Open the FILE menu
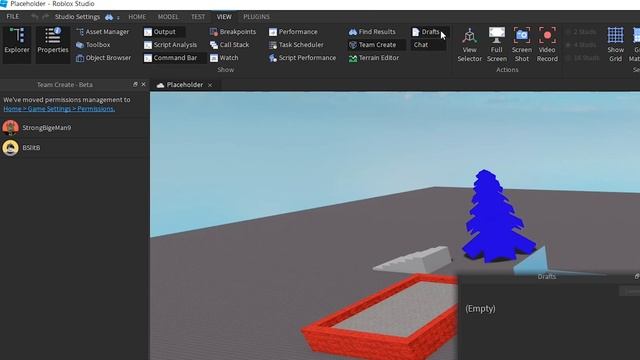Image resolution: width=640 pixels, height=360 pixels. tap(13, 17)
